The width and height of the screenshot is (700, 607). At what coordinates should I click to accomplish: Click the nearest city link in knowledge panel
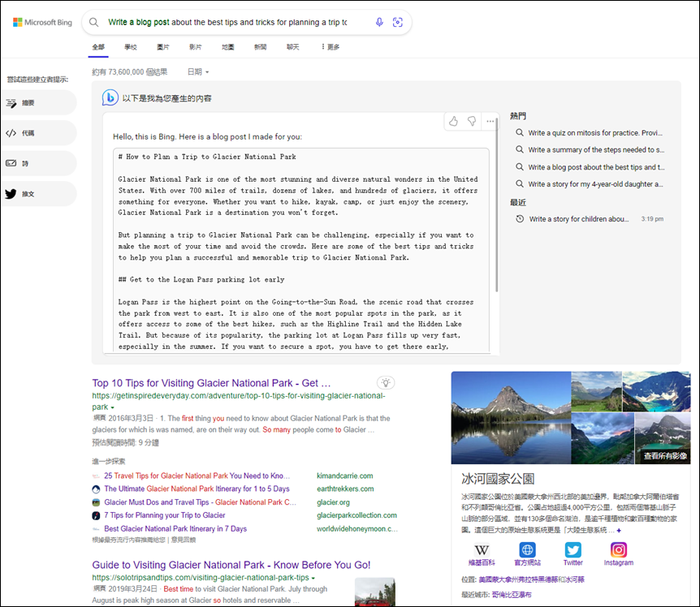(512, 595)
